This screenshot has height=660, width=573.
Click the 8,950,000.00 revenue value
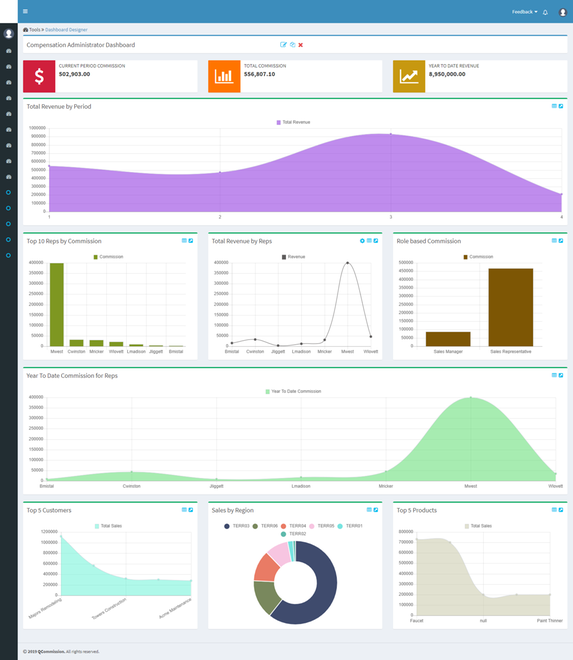pos(447,74)
